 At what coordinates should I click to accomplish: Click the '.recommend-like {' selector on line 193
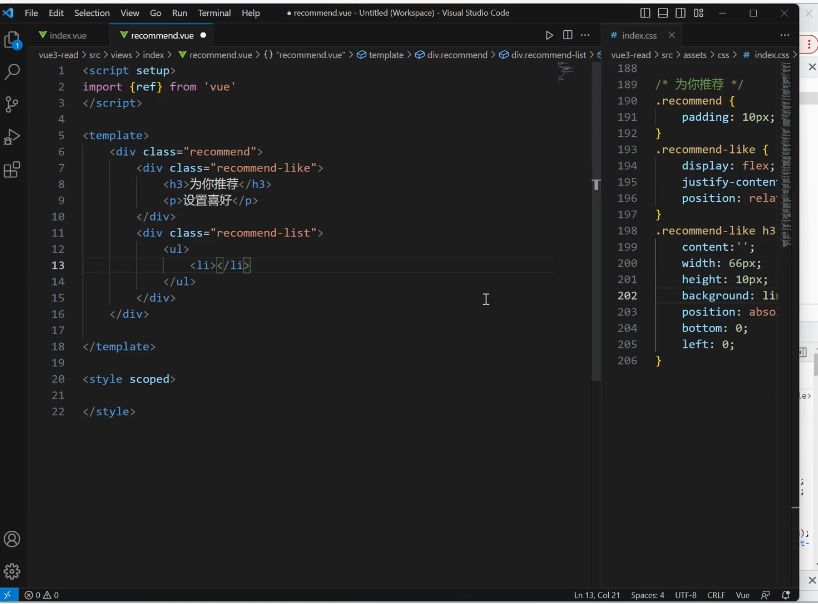click(x=712, y=149)
